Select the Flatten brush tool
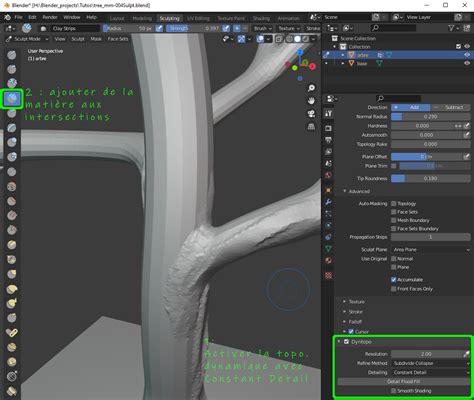474x400 pixels. tap(12, 201)
